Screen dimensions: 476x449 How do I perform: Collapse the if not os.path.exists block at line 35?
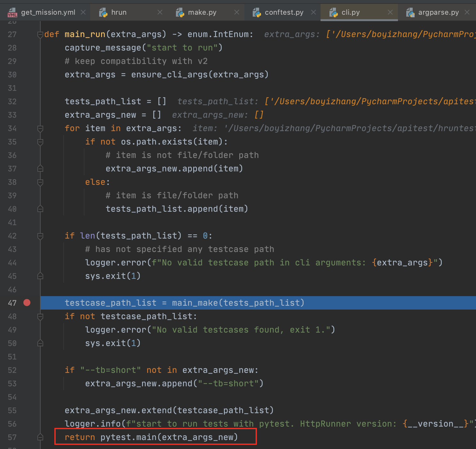click(x=40, y=142)
